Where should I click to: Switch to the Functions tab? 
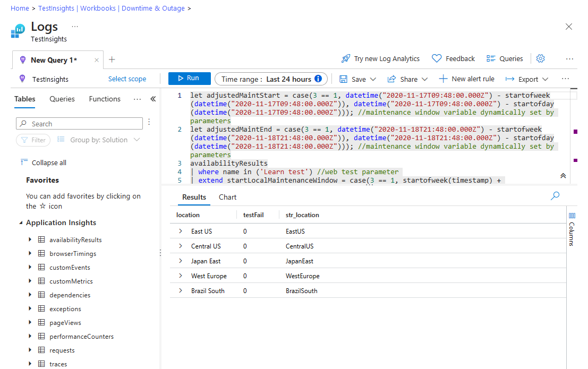105,99
